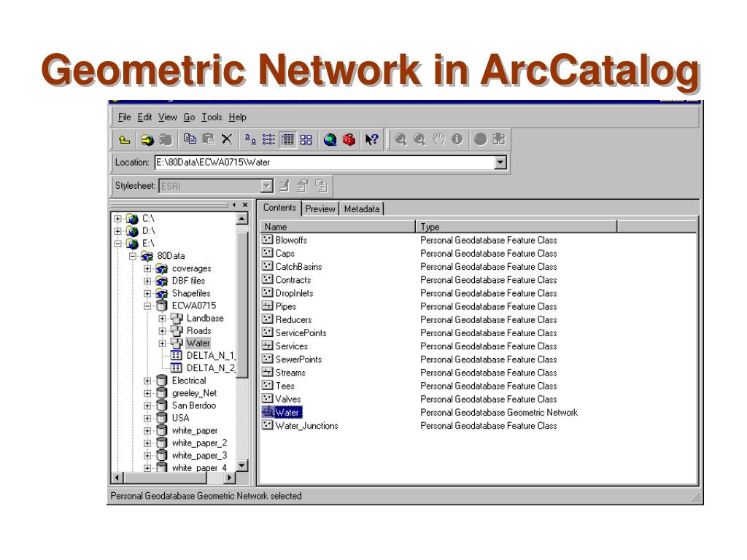Launch ArcMap globe icon
The image size is (747, 560).
click(330, 139)
